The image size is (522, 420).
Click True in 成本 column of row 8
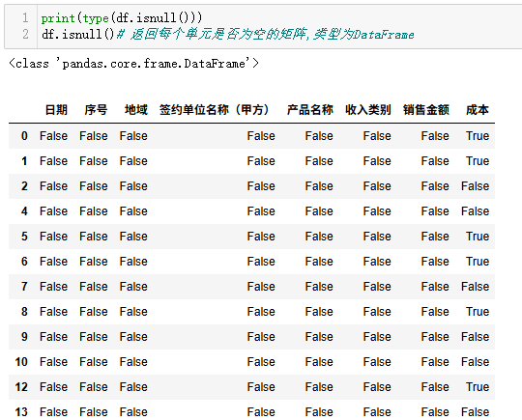coord(478,312)
